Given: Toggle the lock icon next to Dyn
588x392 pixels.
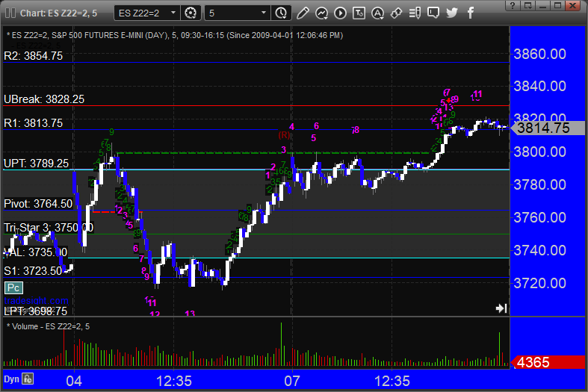Looking at the screenshot, I should pos(28,379).
